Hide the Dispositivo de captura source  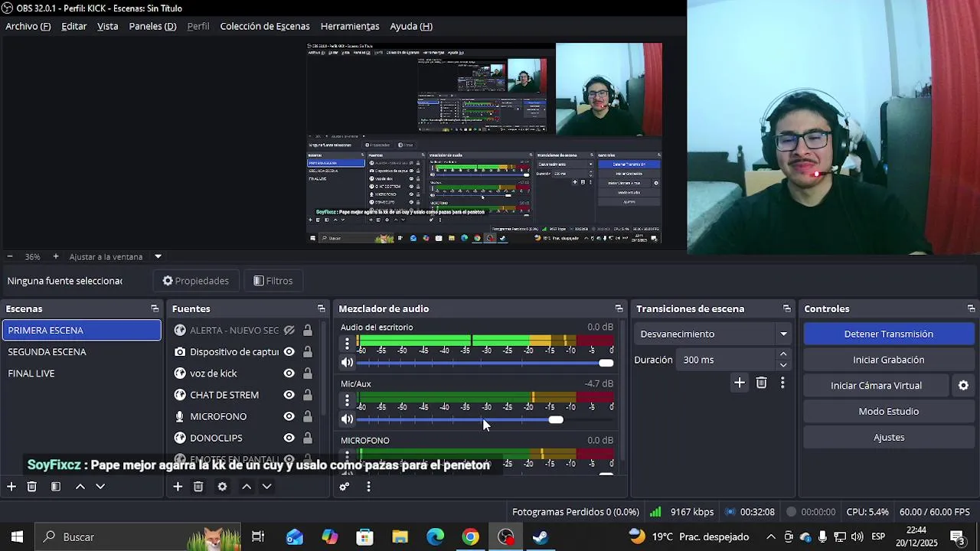(x=289, y=352)
